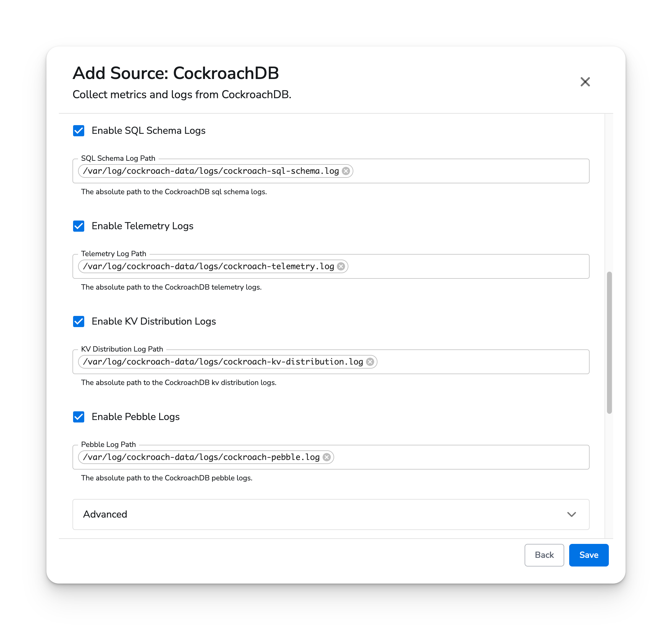Toggle Enable KV Distribution Logs checkbox
This screenshot has height=630, width=672.
[x=79, y=321]
